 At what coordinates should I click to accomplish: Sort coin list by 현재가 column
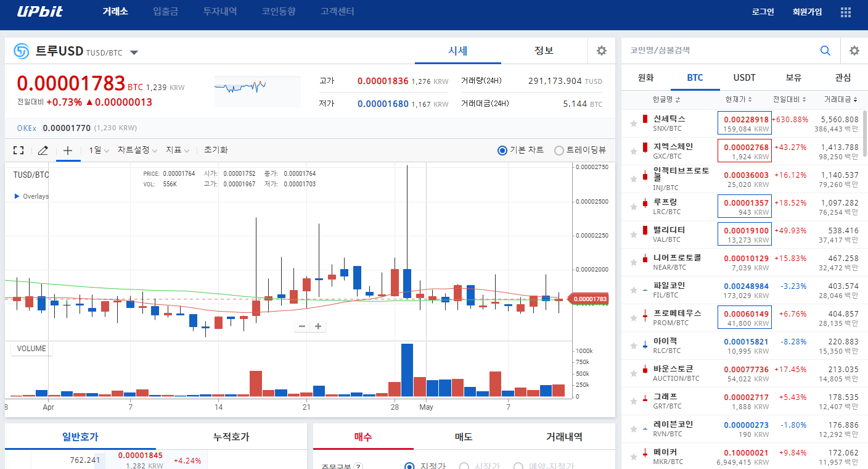click(739, 99)
